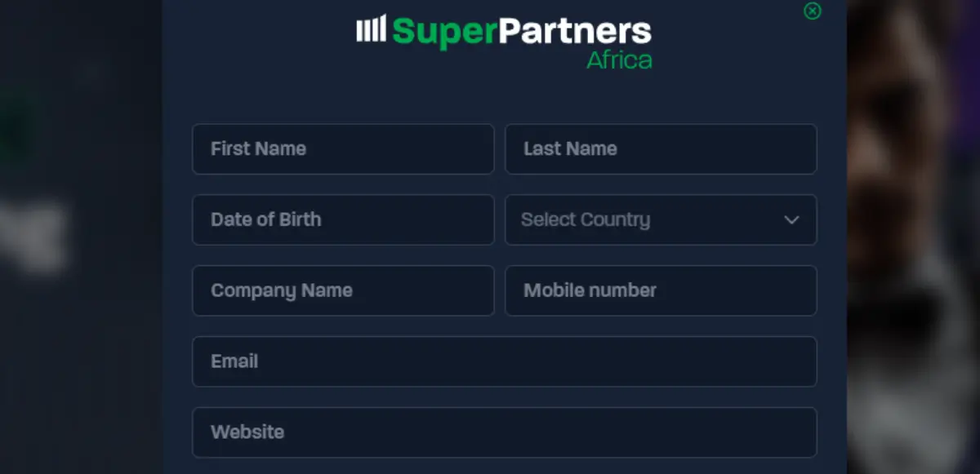
Task: Click the chevron on Select Country field
Action: (x=791, y=219)
